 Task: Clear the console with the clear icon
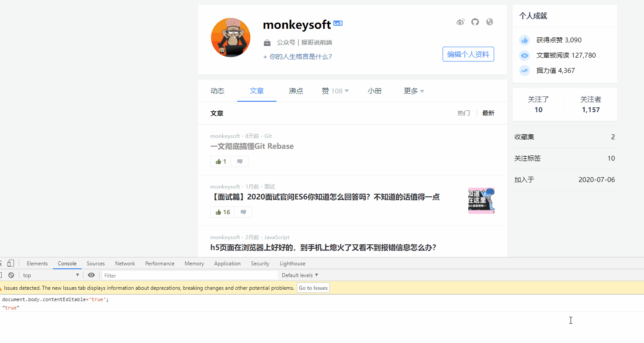[x=11, y=275]
